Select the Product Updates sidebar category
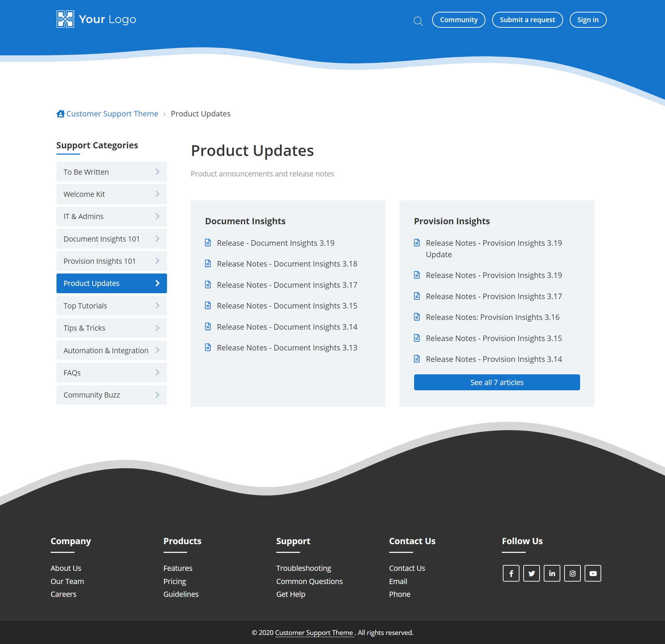Image resolution: width=665 pixels, height=644 pixels. coord(111,283)
